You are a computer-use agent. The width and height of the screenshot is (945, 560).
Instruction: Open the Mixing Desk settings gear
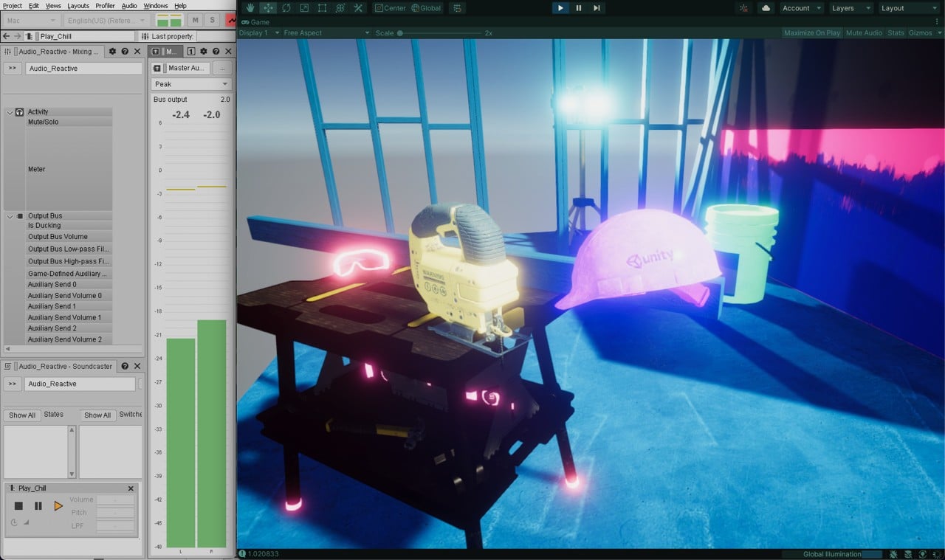tap(113, 51)
